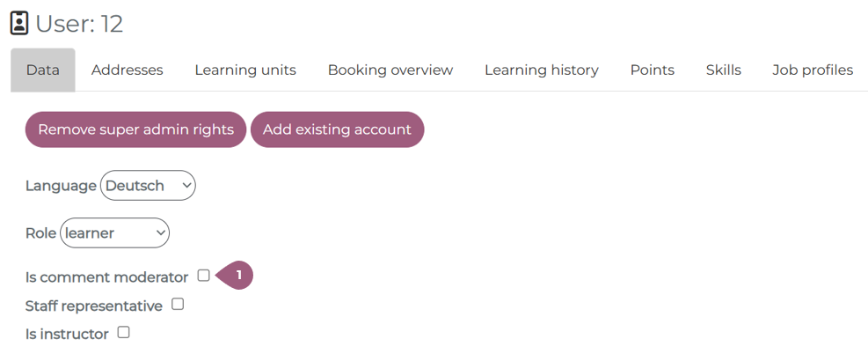Expand the Role dropdown set to learner
The width and height of the screenshot is (868, 354).
pos(114,233)
